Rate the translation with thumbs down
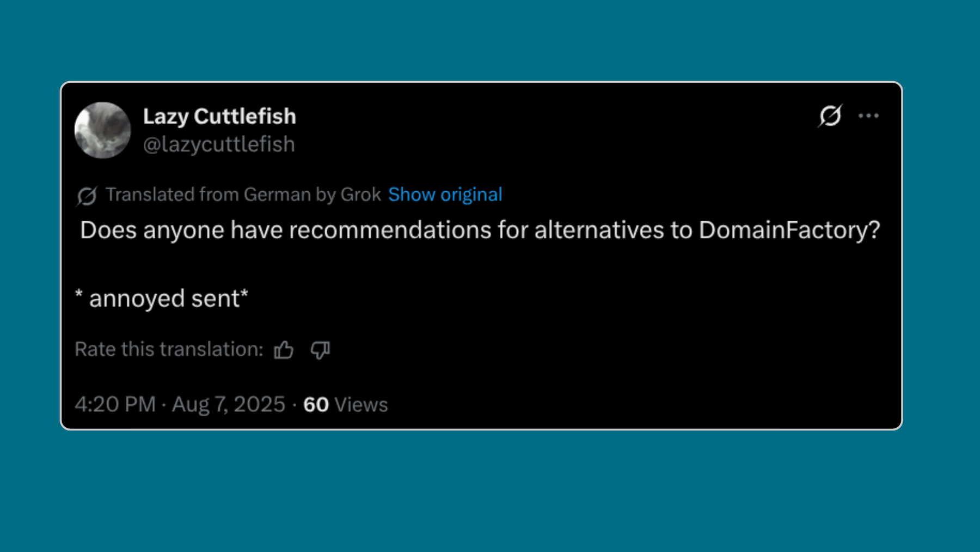 [x=320, y=350]
